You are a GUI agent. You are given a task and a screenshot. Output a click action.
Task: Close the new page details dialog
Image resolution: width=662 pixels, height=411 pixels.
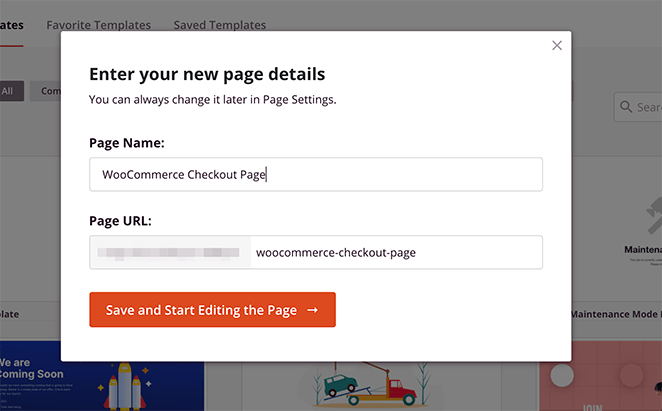[x=557, y=45]
